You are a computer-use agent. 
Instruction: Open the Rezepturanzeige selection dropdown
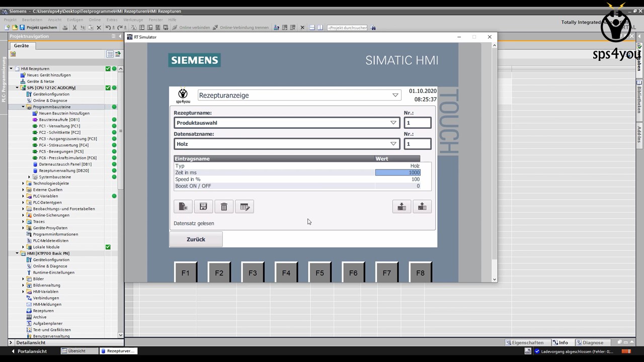click(395, 95)
